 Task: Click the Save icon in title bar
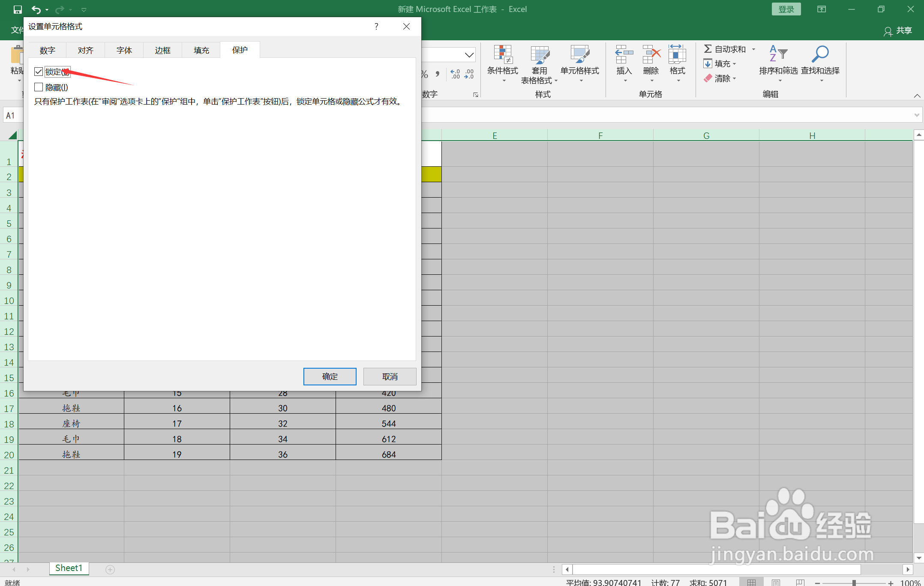18,9
